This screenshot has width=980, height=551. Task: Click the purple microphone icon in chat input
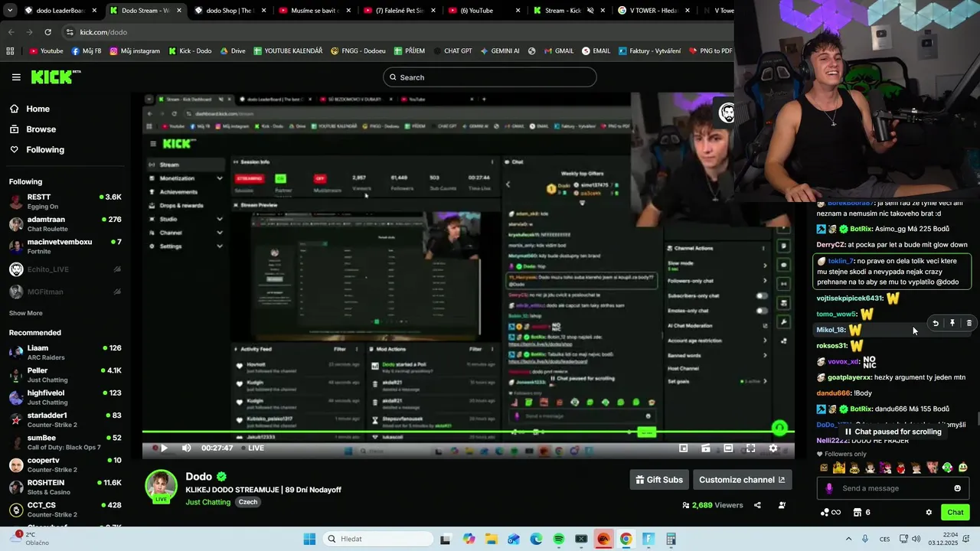coord(829,488)
